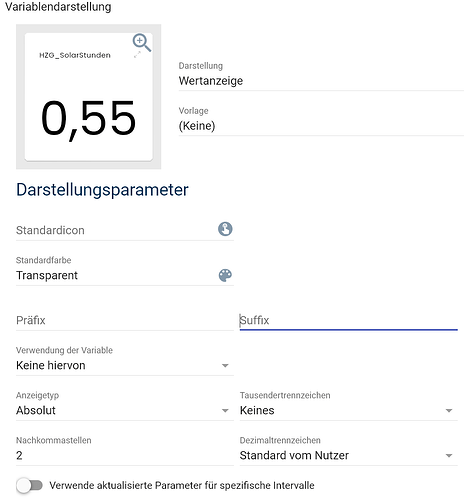Viewport: 464px width, 500px height.
Task: Open the Standardicon picker icon
Action: tap(225, 229)
